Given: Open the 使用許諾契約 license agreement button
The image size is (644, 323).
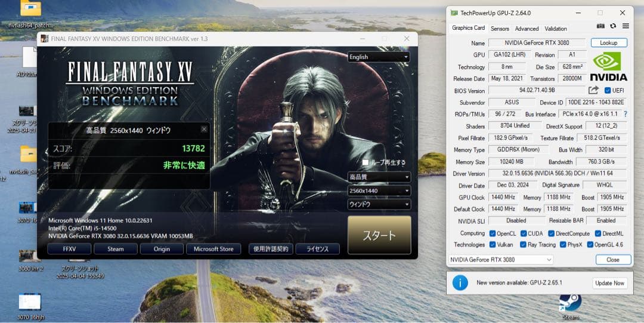Looking at the screenshot, I should [271, 249].
